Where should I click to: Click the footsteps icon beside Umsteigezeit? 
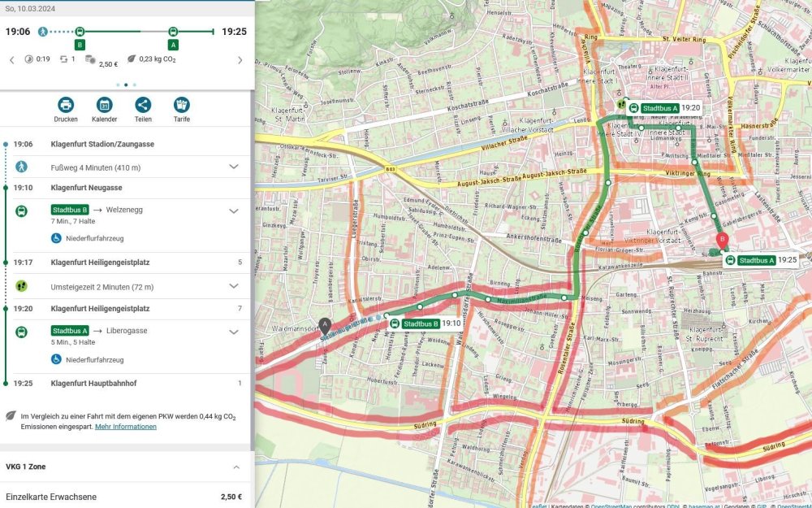click(x=21, y=286)
